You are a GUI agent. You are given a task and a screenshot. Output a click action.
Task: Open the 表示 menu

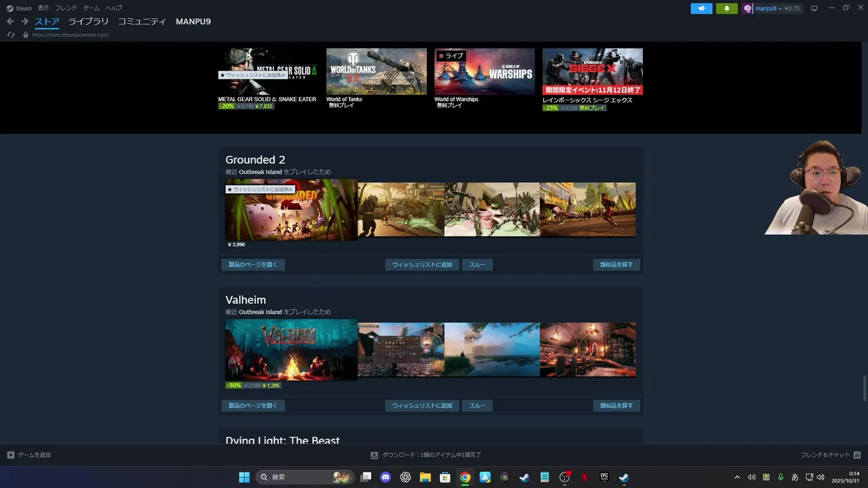point(43,8)
